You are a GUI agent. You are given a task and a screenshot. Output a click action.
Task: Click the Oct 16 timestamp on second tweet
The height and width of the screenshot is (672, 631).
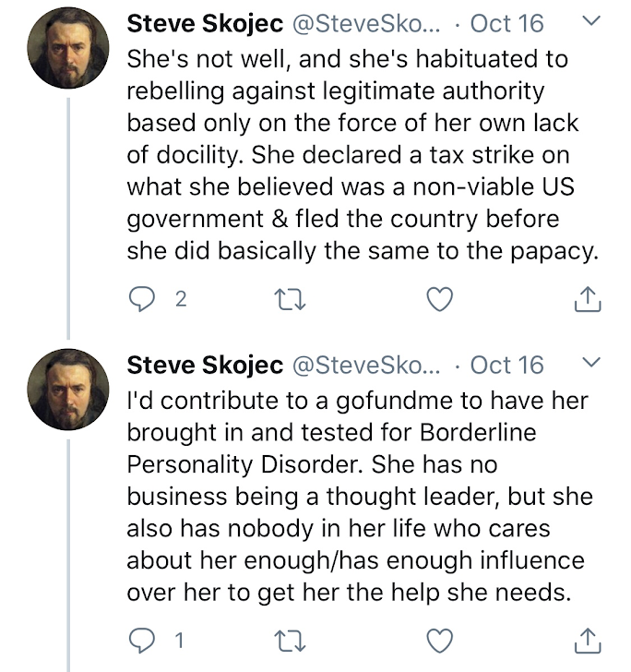click(506, 364)
